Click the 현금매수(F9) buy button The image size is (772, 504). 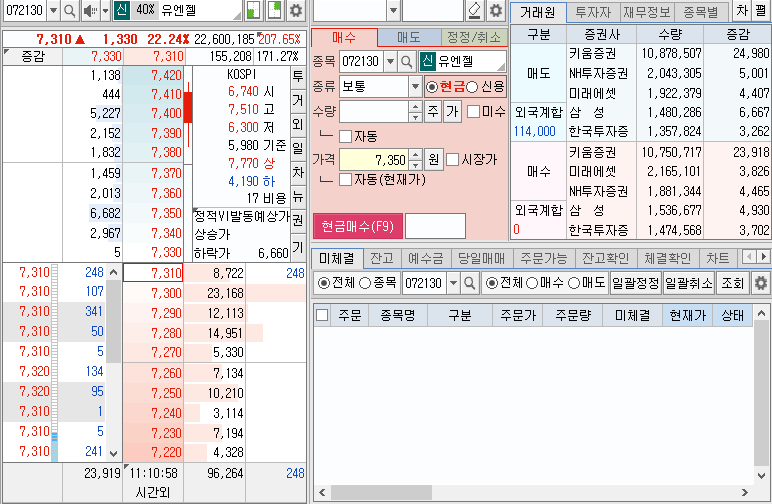pos(358,226)
